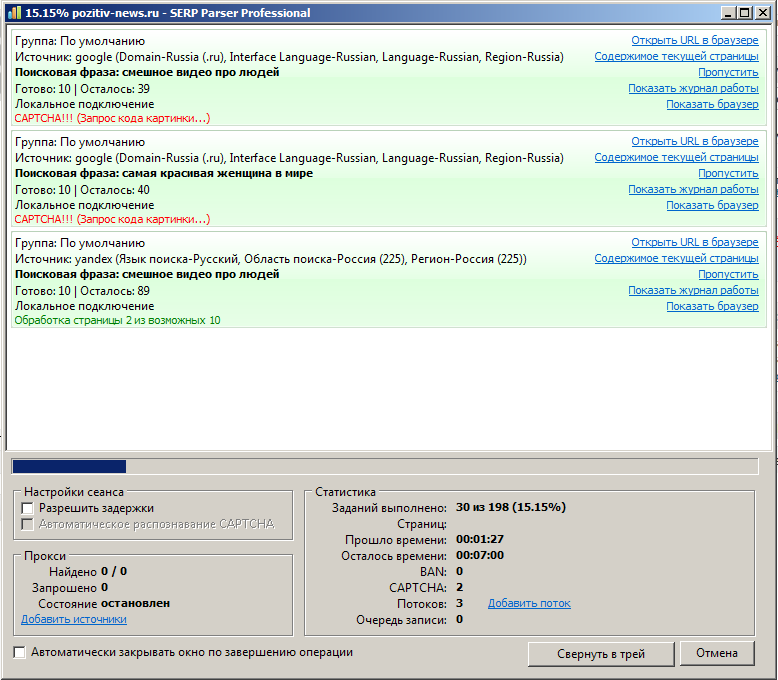Click the overall progress bar

[385, 466]
